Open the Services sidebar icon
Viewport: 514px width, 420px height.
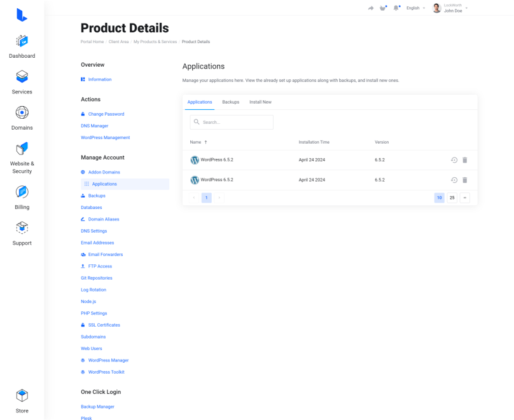click(x=22, y=77)
